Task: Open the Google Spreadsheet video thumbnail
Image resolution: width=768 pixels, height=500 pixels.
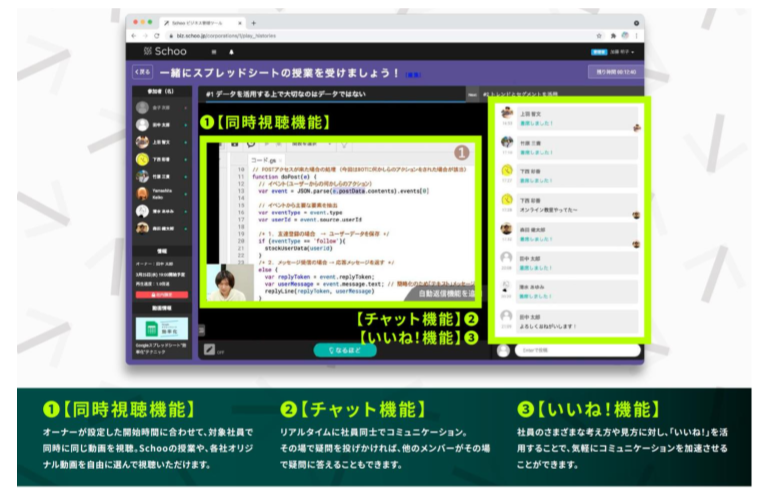Action: point(161,328)
